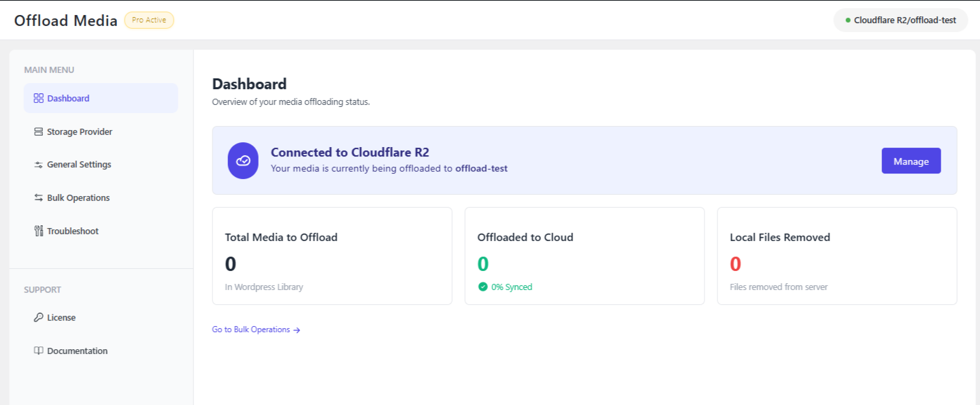980x405 pixels.
Task: Click the Total Media to Offload card
Action: (332, 256)
